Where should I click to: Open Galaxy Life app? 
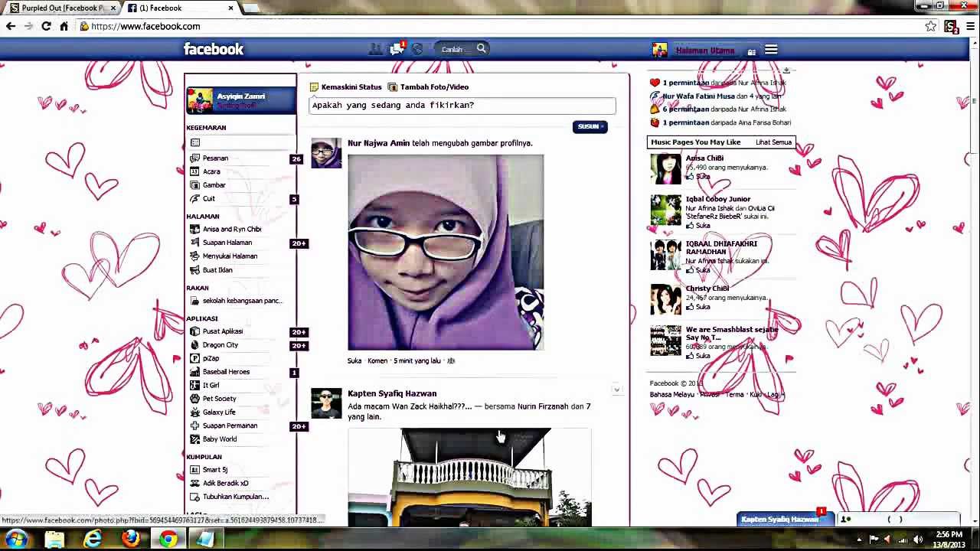219,412
